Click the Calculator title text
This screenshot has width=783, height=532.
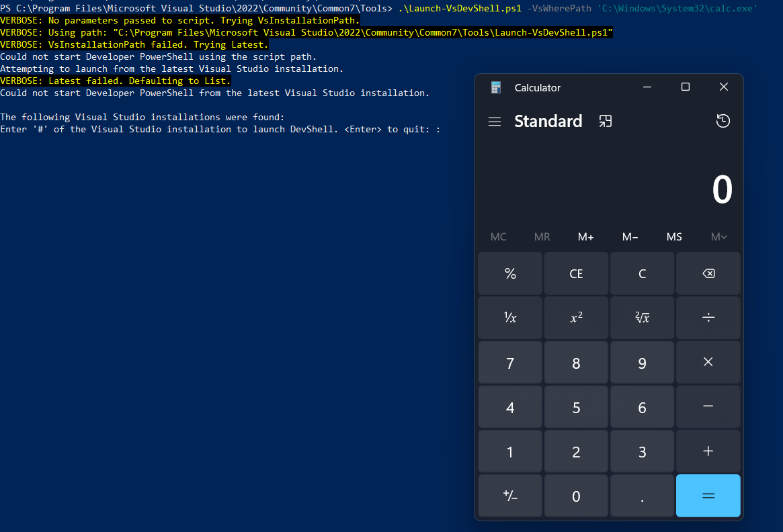tap(537, 88)
